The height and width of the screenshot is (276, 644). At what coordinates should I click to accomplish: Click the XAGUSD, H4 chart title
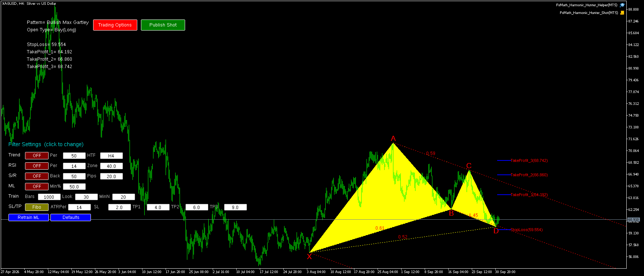29,4
